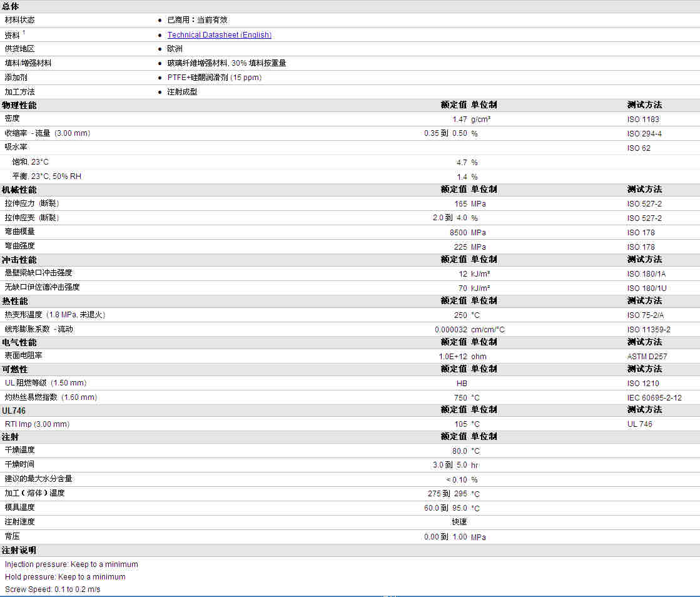Viewport: 700px width, 597px height.
Task: Select the 线形膨胀系数 - 流动 row label
Action: click(39, 329)
